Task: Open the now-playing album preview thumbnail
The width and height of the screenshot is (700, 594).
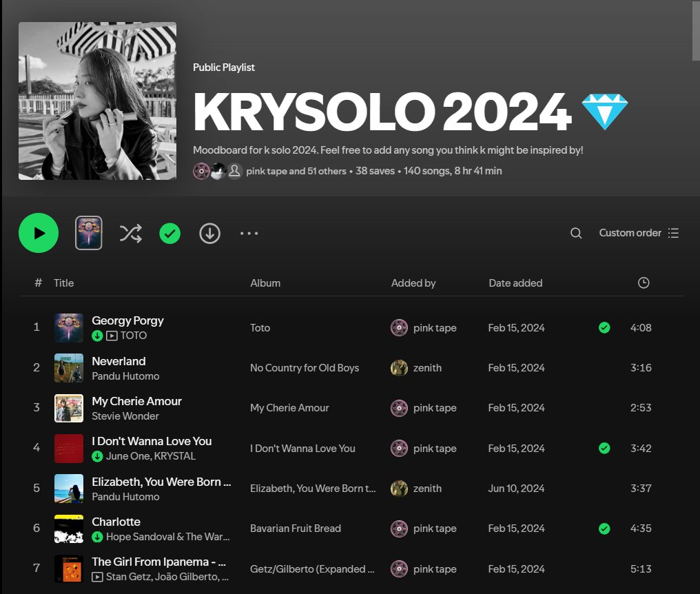Action: (x=88, y=233)
